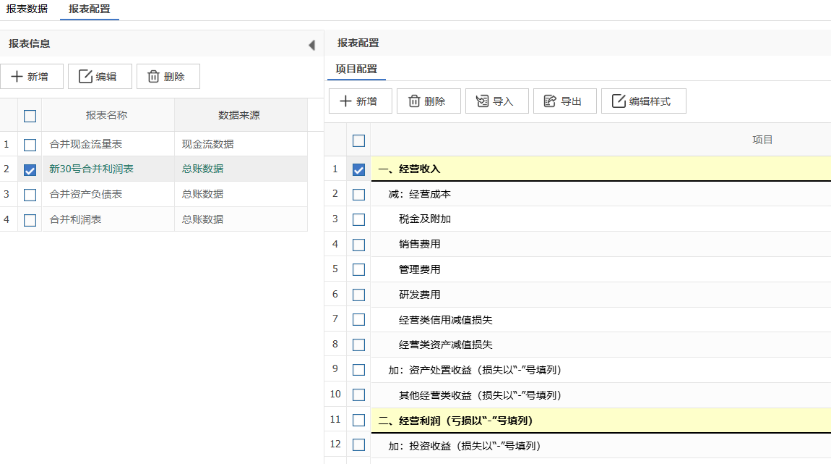Click 编辑 button in the report info panel
Viewport: 831px width, 464px height.
coord(100,76)
